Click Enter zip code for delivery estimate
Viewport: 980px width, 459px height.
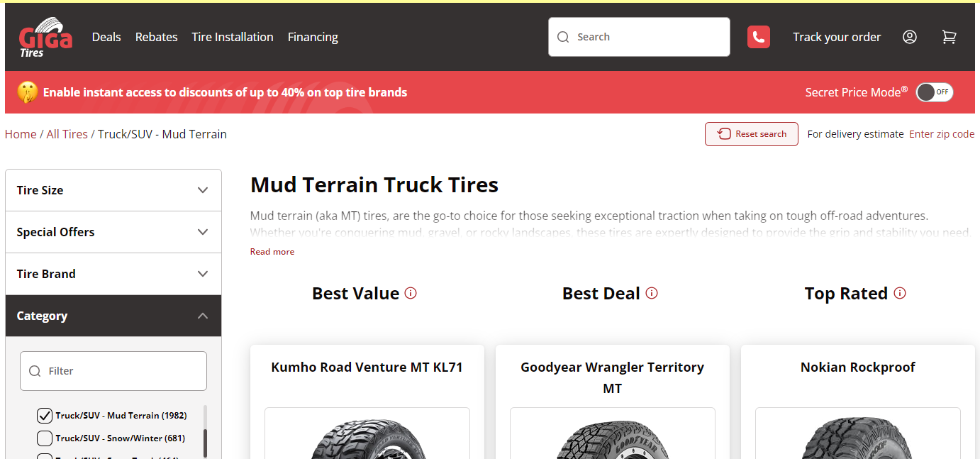pyautogui.click(x=942, y=133)
